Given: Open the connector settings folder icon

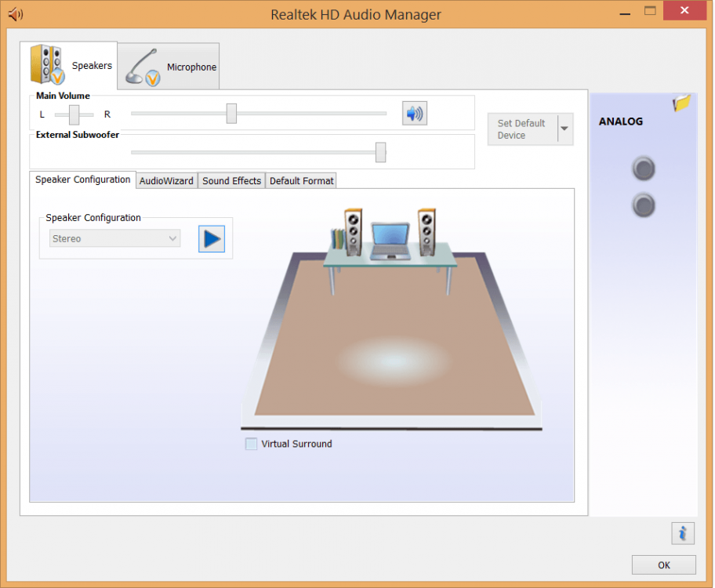Looking at the screenshot, I should 682,103.
